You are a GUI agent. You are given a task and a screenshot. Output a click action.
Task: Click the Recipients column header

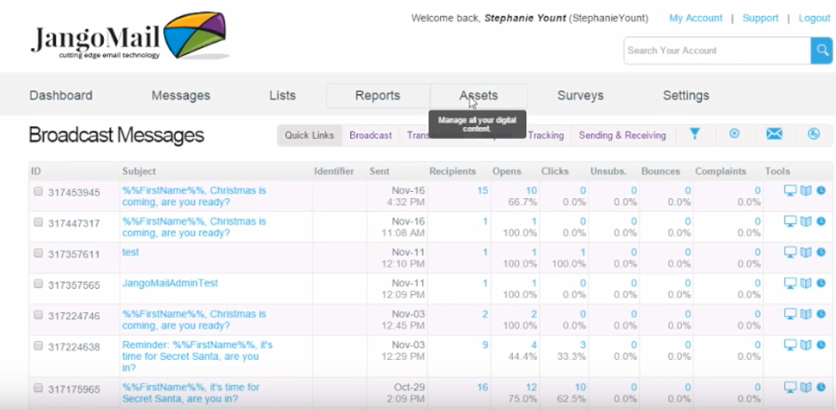[452, 171]
